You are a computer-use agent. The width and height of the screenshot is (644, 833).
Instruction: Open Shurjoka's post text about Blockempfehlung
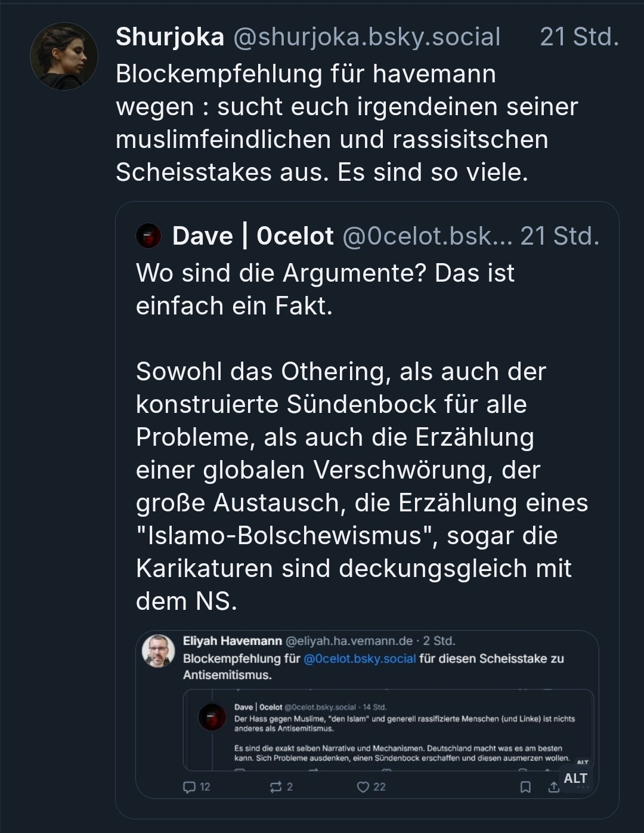346,123
